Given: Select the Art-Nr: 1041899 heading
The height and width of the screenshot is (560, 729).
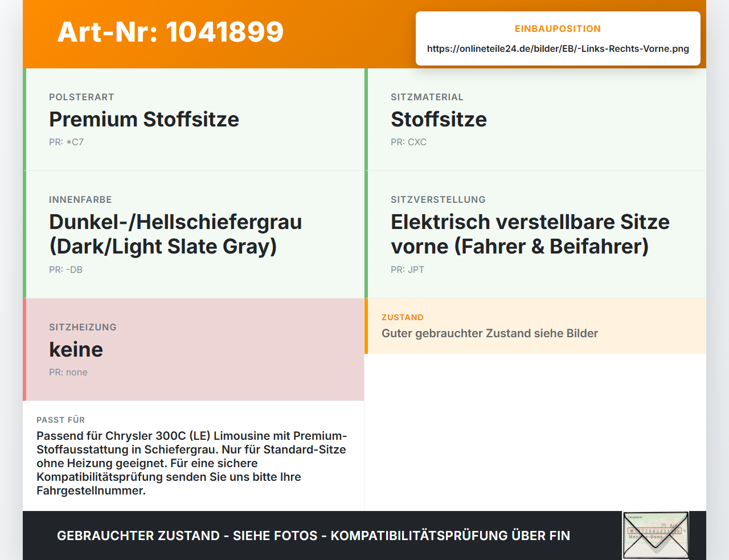Looking at the screenshot, I should pos(170,32).
